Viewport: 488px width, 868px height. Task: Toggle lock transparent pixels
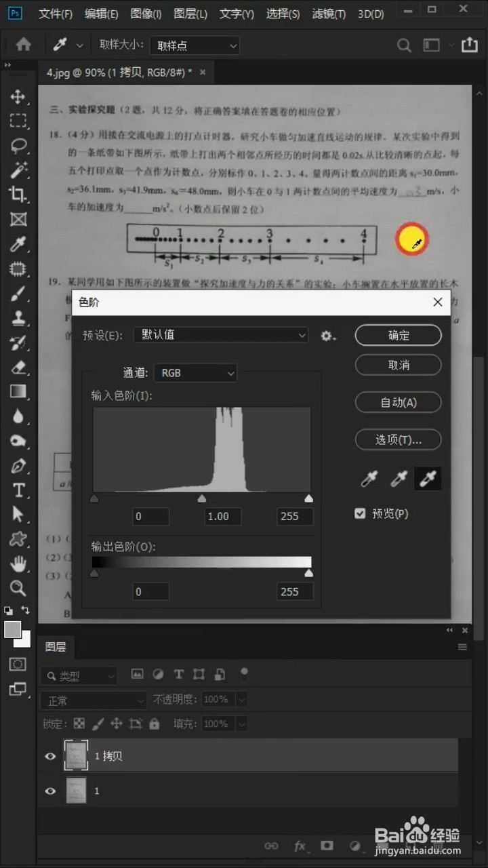[79, 724]
